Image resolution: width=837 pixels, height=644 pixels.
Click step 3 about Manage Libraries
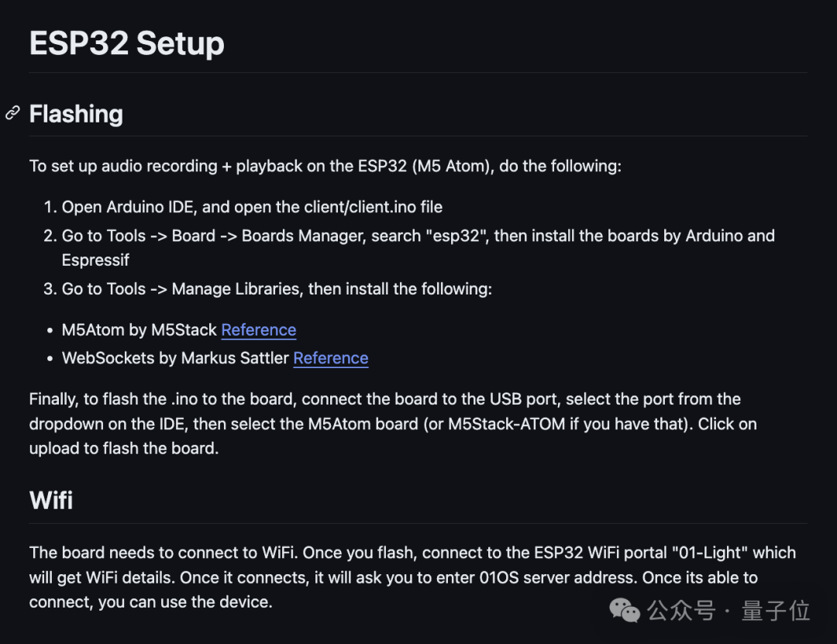point(277,289)
